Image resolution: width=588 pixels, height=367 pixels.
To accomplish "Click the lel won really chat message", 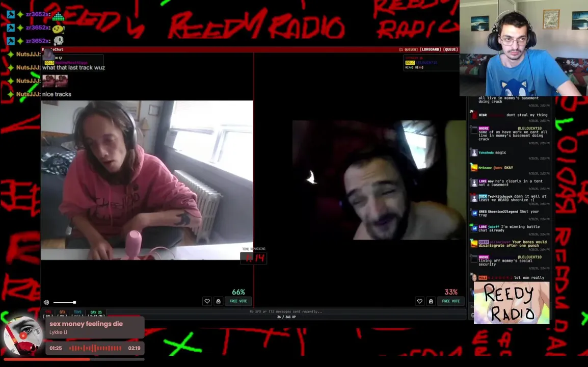I will (x=510, y=278).
